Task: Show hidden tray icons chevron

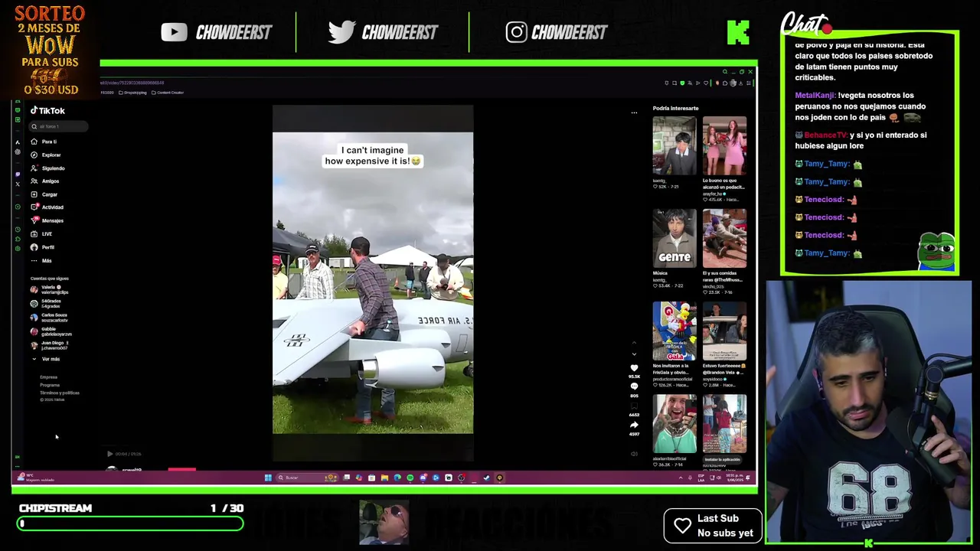Action: click(x=681, y=478)
